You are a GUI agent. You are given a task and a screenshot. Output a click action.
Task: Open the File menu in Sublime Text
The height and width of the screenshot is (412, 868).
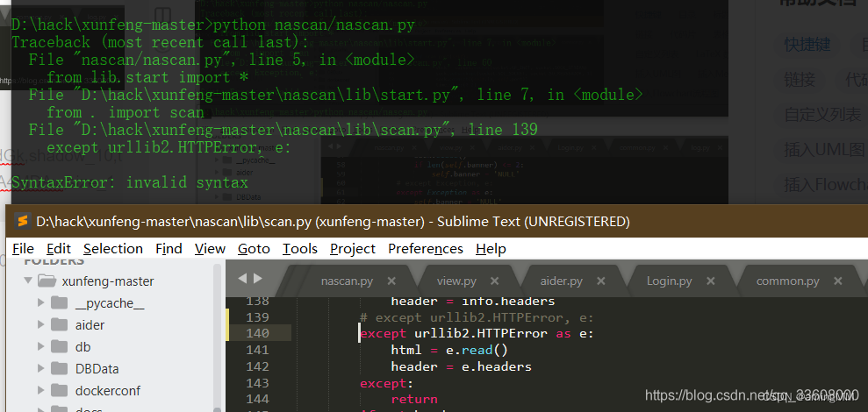pos(23,249)
